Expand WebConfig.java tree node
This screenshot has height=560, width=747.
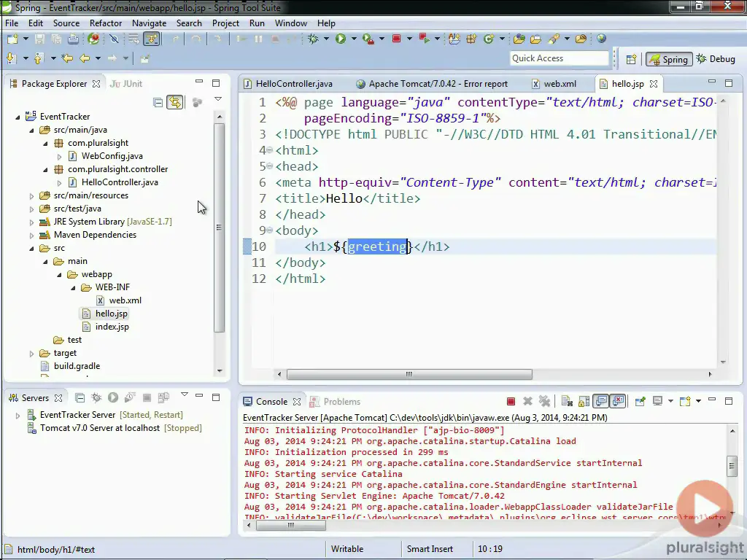pos(59,156)
